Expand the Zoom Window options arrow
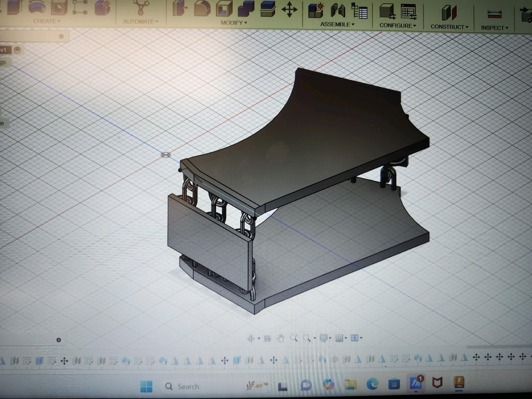Screen dimensions: 532x399 pos(315,338)
